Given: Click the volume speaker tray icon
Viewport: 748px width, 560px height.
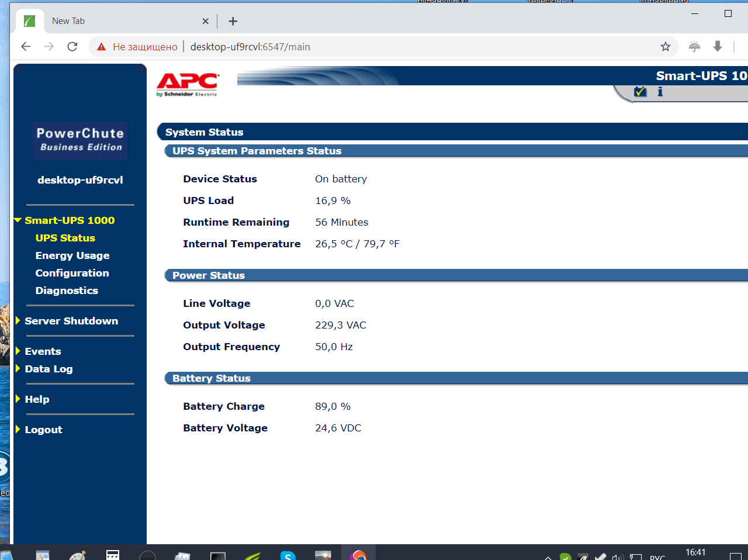Looking at the screenshot, I should point(618,557).
